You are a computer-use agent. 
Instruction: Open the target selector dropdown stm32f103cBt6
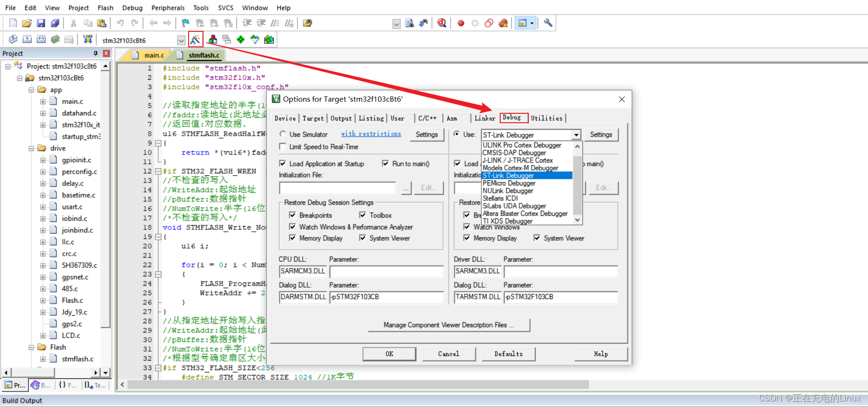pyautogui.click(x=181, y=40)
